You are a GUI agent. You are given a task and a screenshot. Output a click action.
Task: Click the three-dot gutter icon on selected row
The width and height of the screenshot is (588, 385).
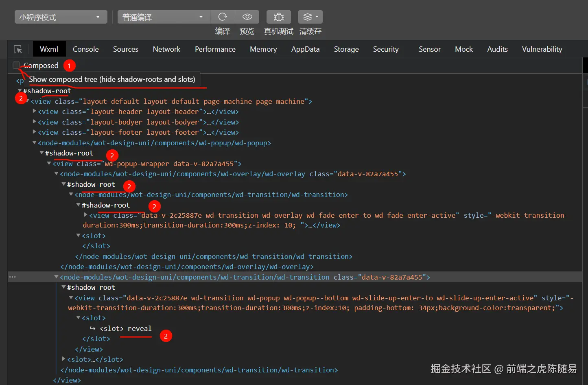point(13,277)
